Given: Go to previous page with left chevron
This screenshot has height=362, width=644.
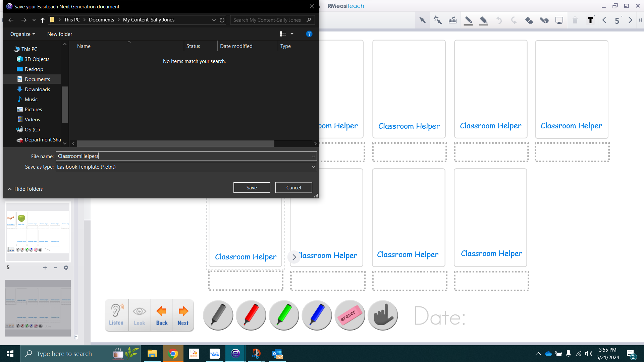Looking at the screenshot, I should (x=604, y=20).
